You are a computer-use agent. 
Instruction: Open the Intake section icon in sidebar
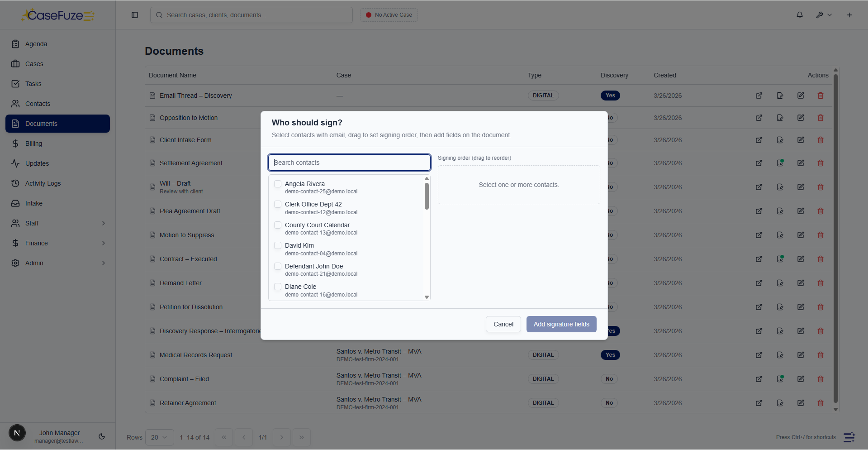[x=16, y=203]
